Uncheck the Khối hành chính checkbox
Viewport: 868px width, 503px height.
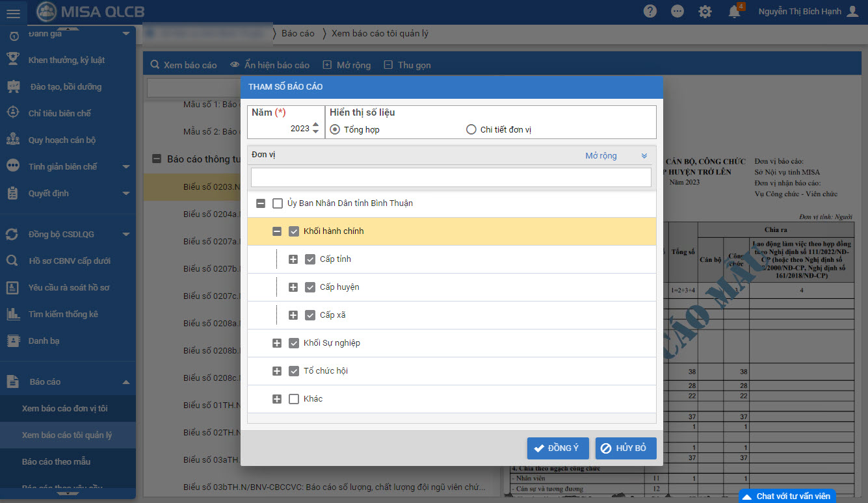[294, 231]
